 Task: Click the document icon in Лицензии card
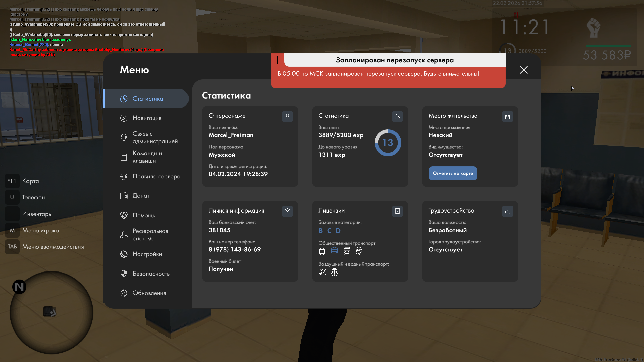(397, 211)
